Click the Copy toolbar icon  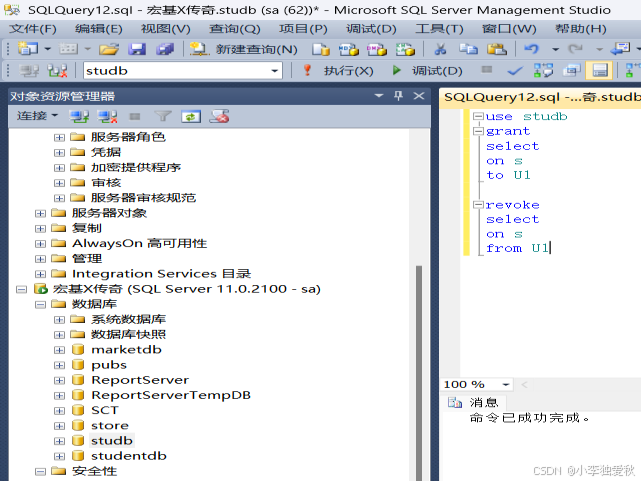tap(468, 49)
